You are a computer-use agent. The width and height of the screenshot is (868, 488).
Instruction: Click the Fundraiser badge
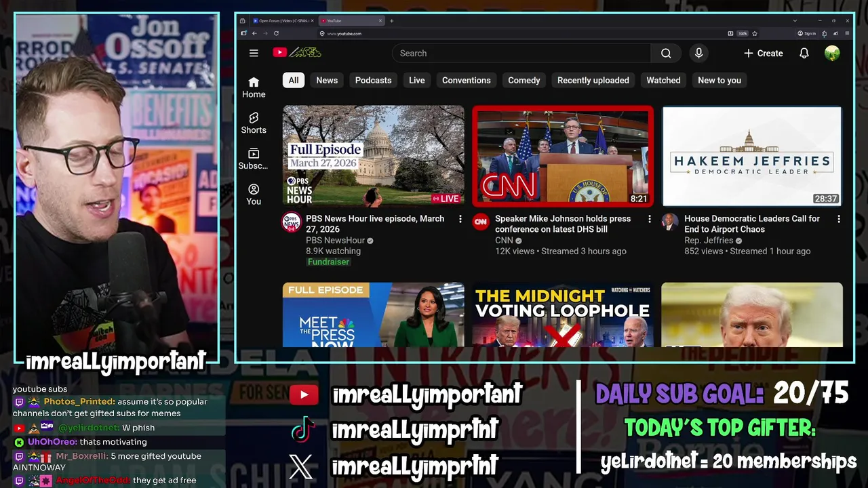tap(328, 262)
